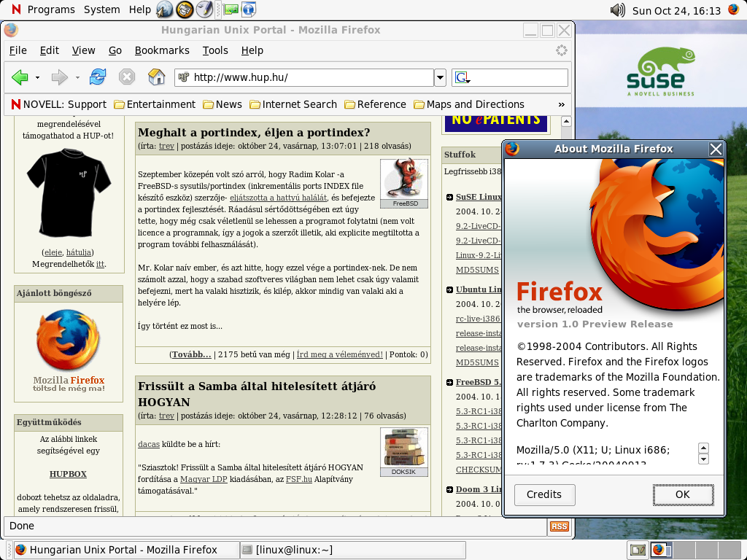Open the HUPBOX link in the sidebar
The width and height of the screenshot is (747, 560).
point(68,474)
